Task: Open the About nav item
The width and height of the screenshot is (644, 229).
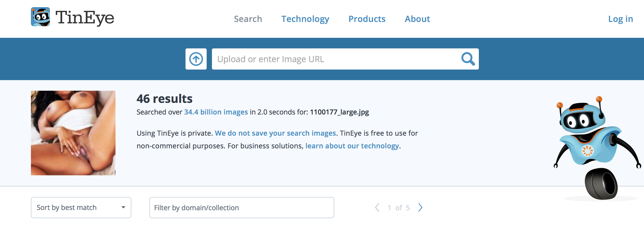Action: [x=417, y=19]
